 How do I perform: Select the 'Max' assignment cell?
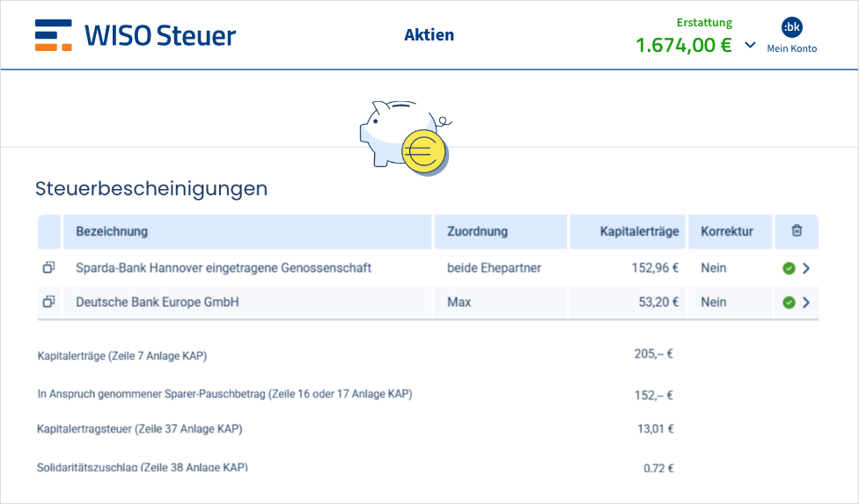[x=459, y=302]
